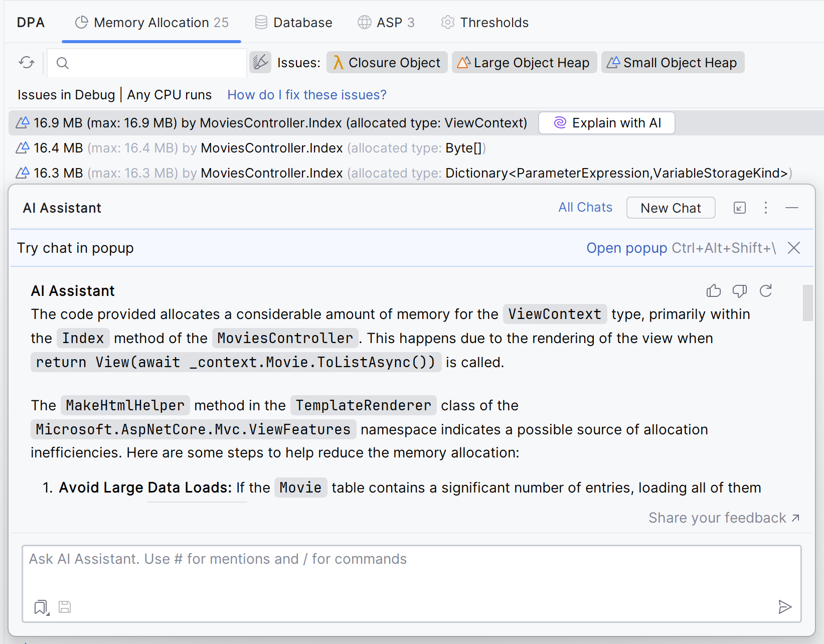Open the How do I fix these issues link

pyautogui.click(x=306, y=94)
